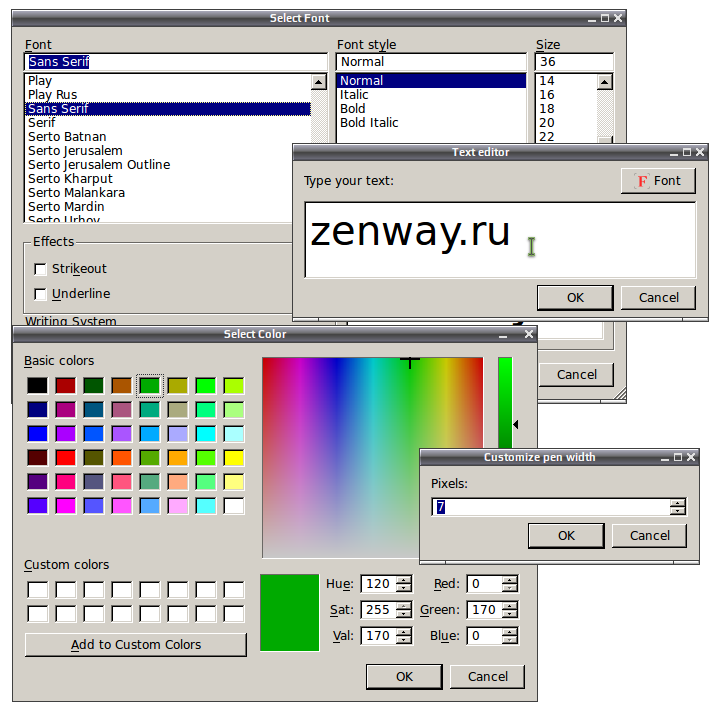
Task: Click scroll-up arrow of font list
Action: pos(319,82)
